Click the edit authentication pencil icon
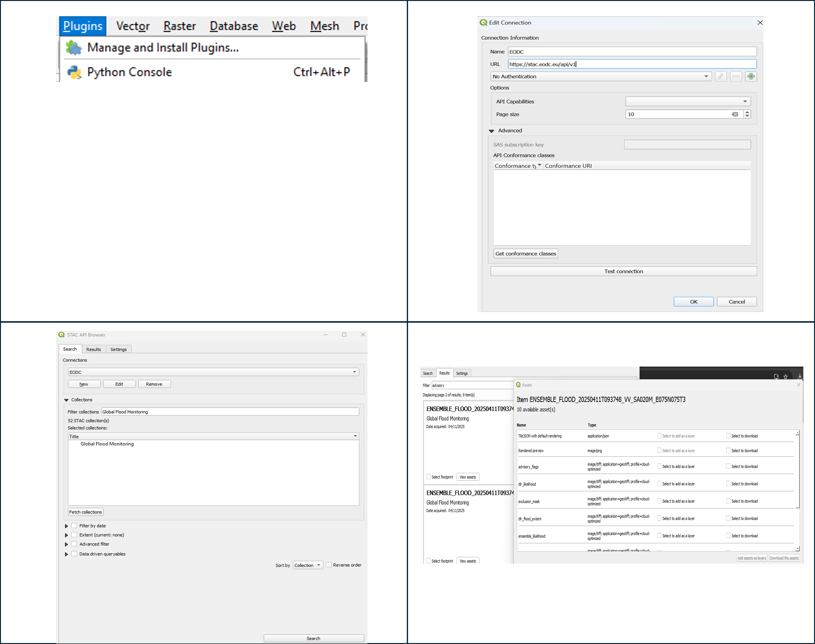 (x=721, y=77)
